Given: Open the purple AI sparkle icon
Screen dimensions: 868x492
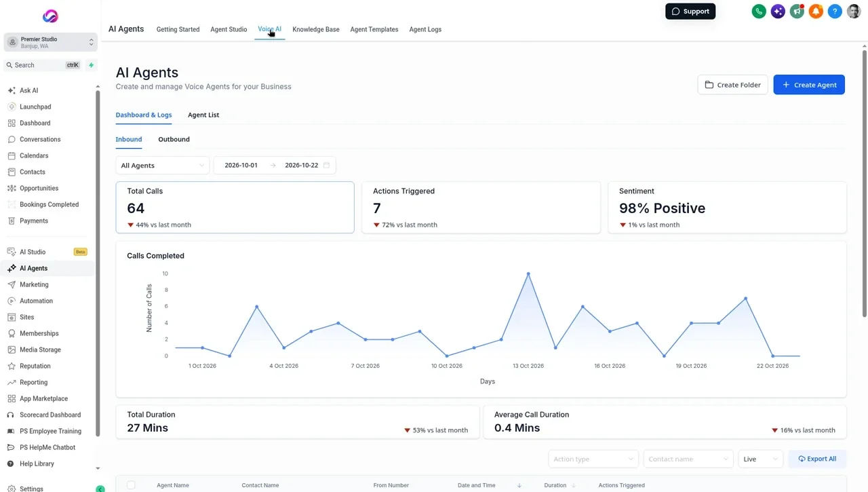Looking at the screenshot, I should (778, 12).
